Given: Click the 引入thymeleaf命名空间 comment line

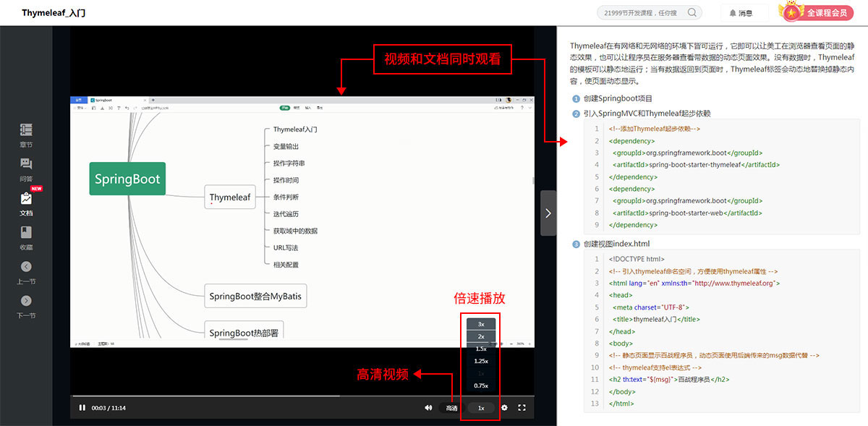Looking at the screenshot, I should (x=693, y=271).
